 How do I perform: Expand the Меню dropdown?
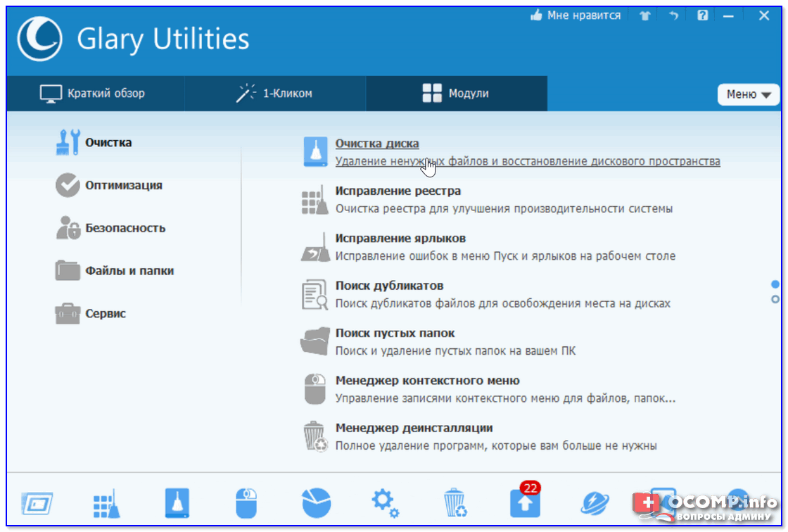tap(748, 94)
